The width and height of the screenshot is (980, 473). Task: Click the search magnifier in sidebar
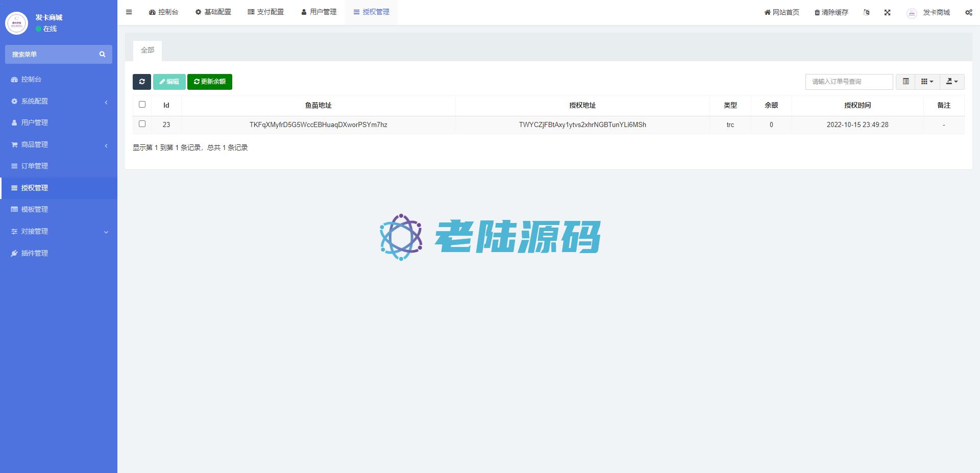(102, 54)
